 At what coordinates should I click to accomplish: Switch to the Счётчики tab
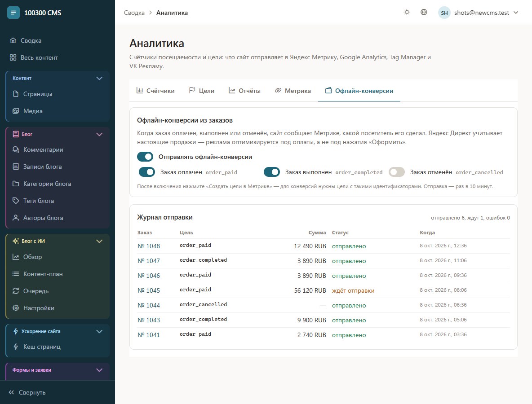pyautogui.click(x=155, y=91)
